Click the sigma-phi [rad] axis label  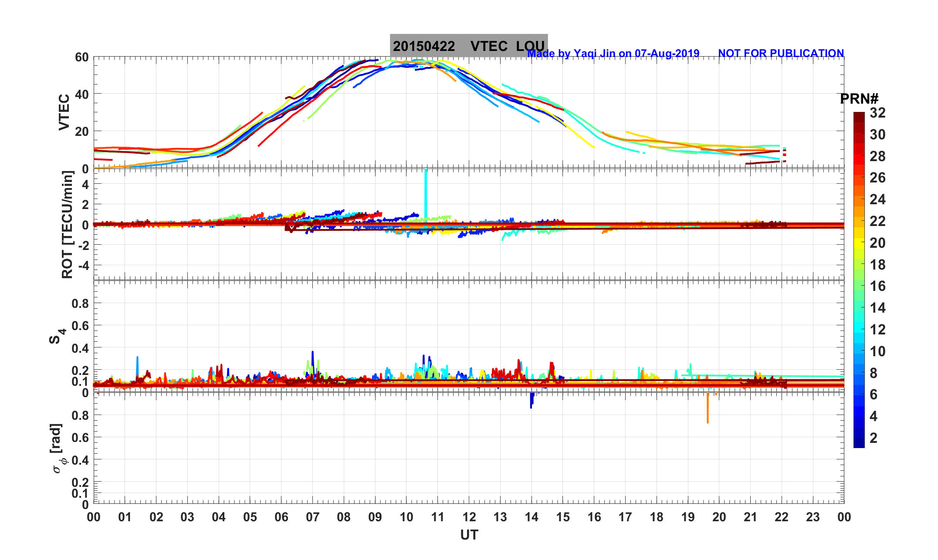coord(58,448)
